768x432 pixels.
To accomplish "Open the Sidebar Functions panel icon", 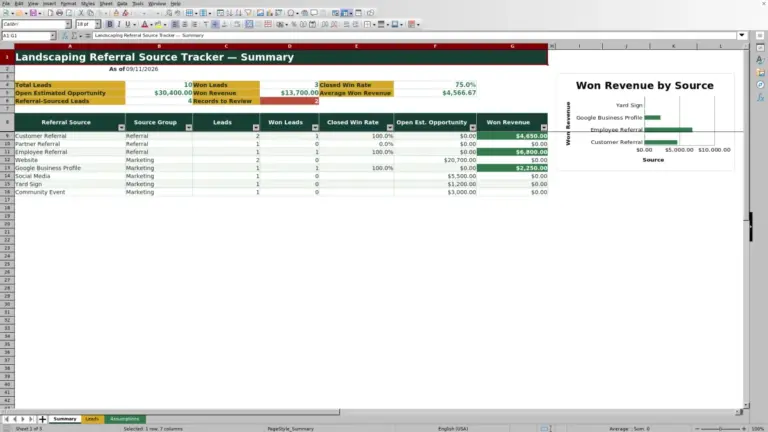I will [760, 97].
